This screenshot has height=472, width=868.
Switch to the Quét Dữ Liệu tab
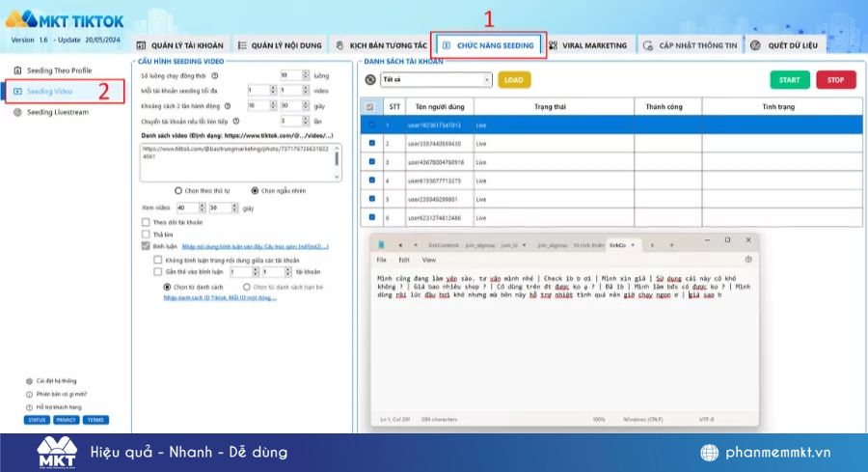[785, 45]
